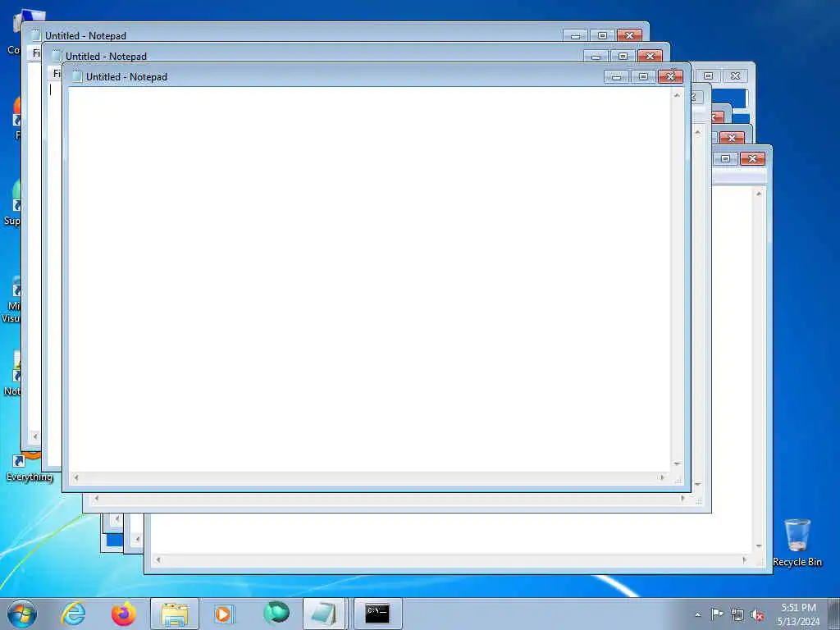Select the Notepad taskbar button
This screenshot has height=630, width=840.
[324, 614]
